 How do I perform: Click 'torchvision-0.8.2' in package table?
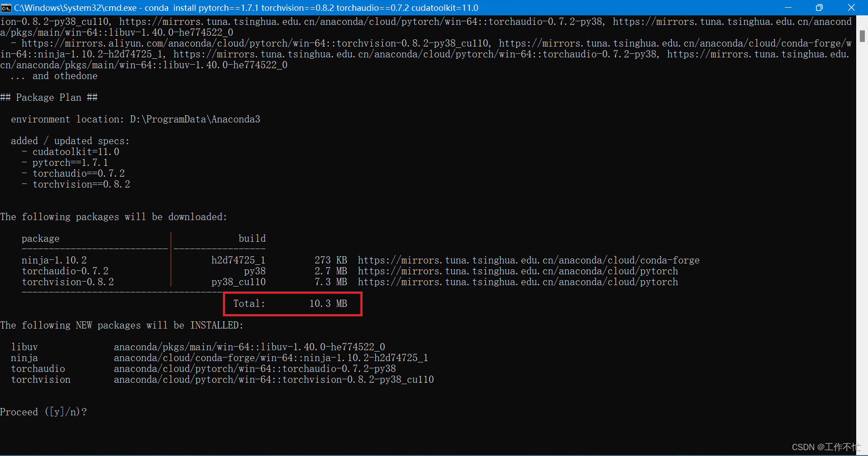click(68, 282)
